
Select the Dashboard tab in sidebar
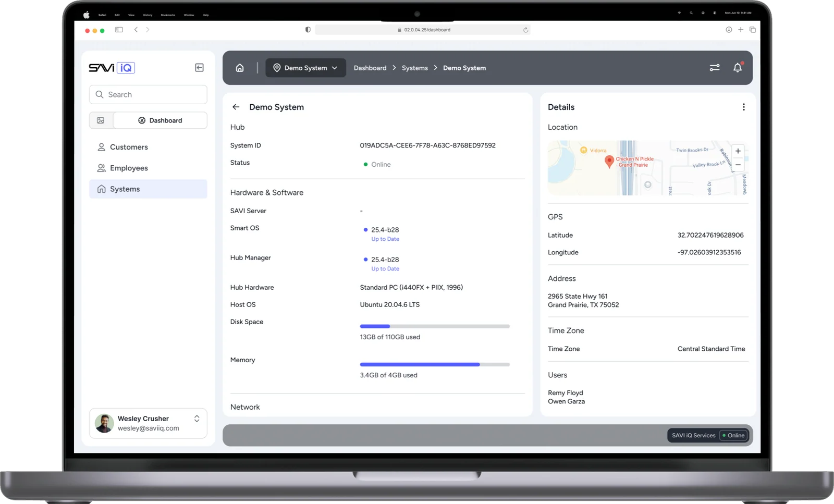coord(160,120)
